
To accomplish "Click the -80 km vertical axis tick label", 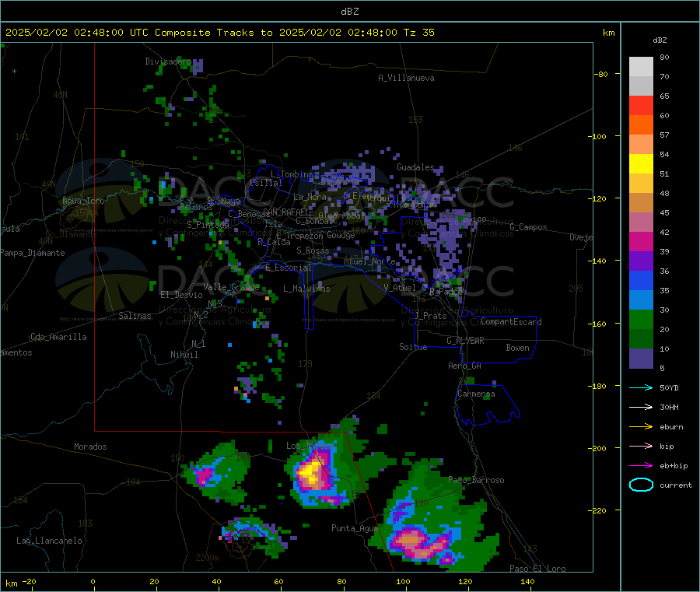I will pos(601,74).
